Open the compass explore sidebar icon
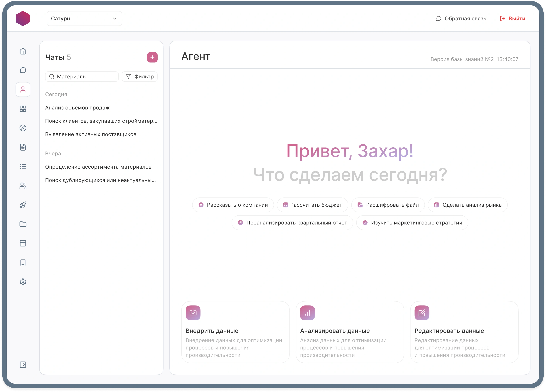 pyautogui.click(x=23, y=128)
